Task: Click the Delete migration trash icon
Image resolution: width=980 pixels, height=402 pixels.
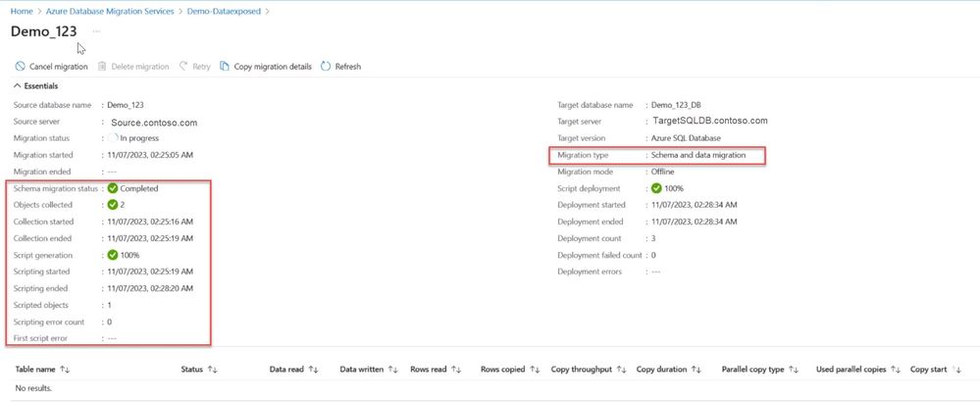Action: coord(102,66)
